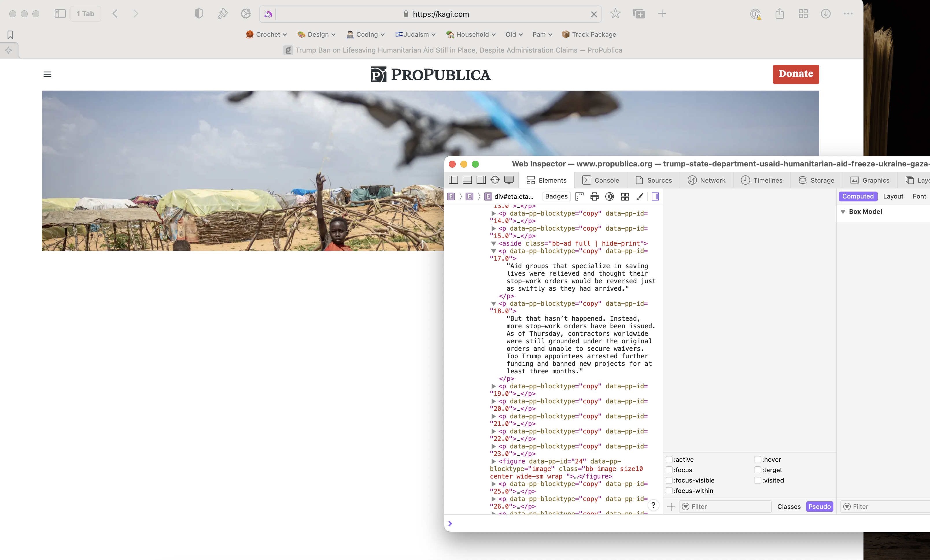Expand the figure data-pp-id 24 node
The image size is (930, 560).
click(493, 461)
